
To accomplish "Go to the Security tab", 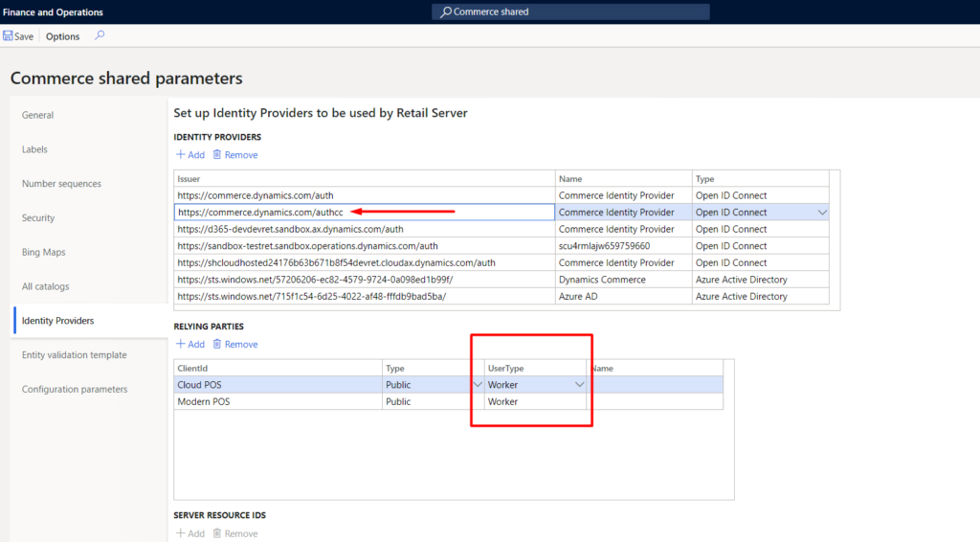I will tap(38, 218).
